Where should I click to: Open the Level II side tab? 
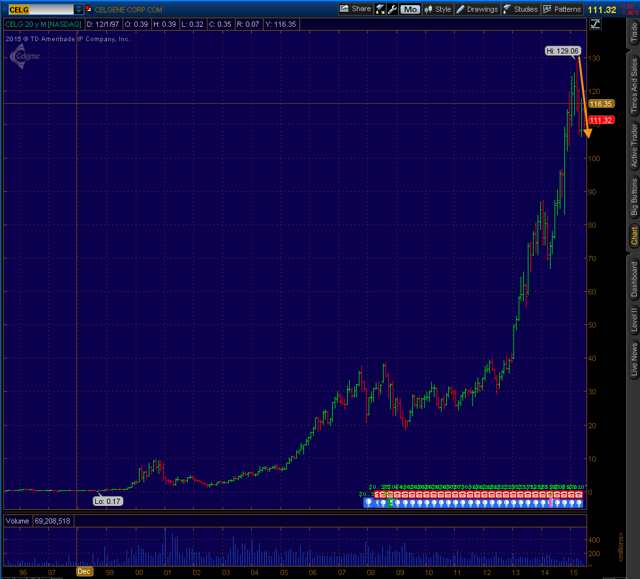[634, 319]
